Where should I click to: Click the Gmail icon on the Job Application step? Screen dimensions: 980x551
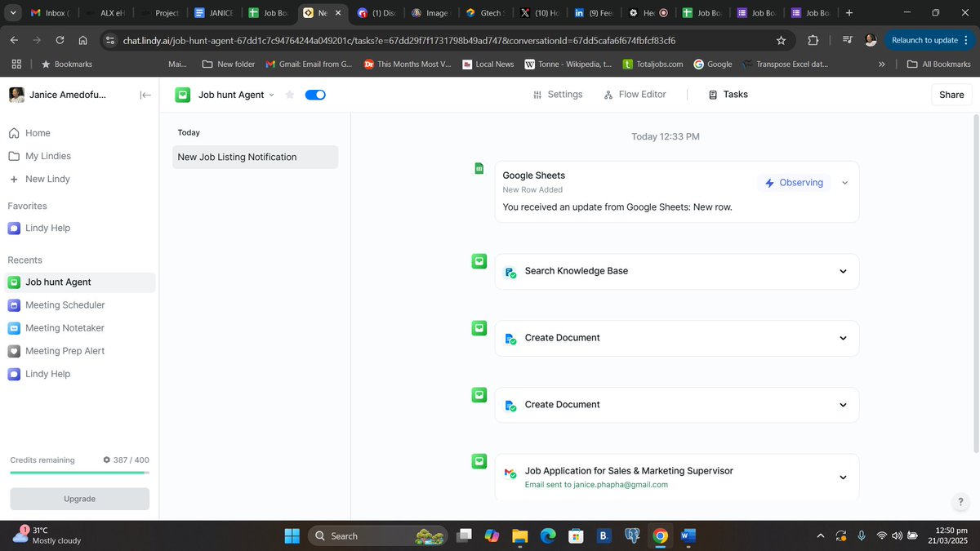coord(510,473)
